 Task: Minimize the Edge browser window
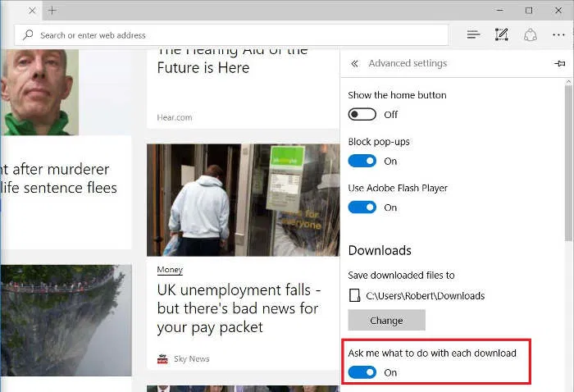point(499,10)
